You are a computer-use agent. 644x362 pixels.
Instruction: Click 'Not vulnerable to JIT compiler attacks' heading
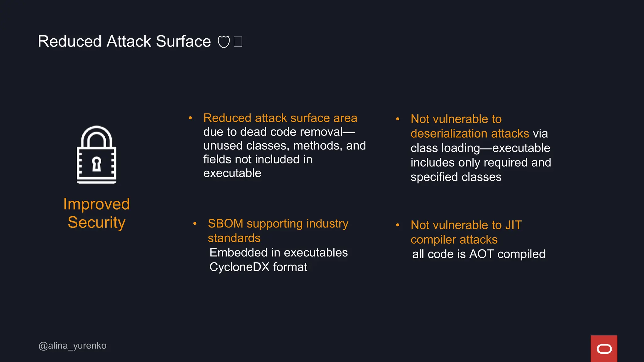466,232
